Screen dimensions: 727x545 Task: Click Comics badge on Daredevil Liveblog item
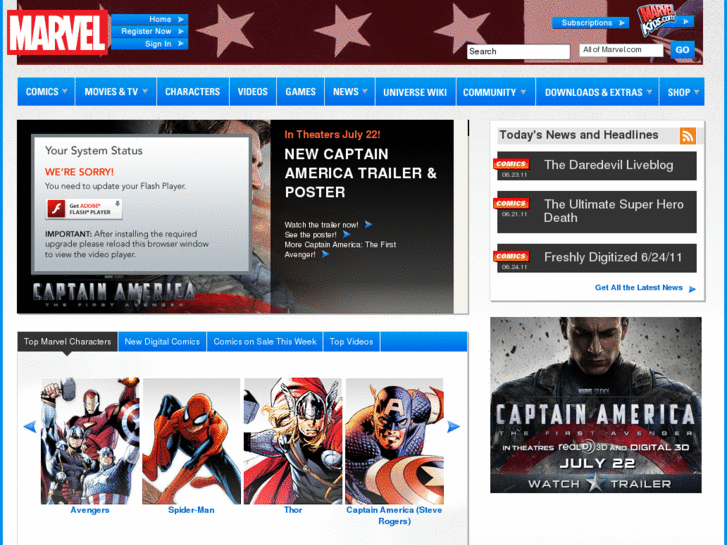click(x=511, y=164)
